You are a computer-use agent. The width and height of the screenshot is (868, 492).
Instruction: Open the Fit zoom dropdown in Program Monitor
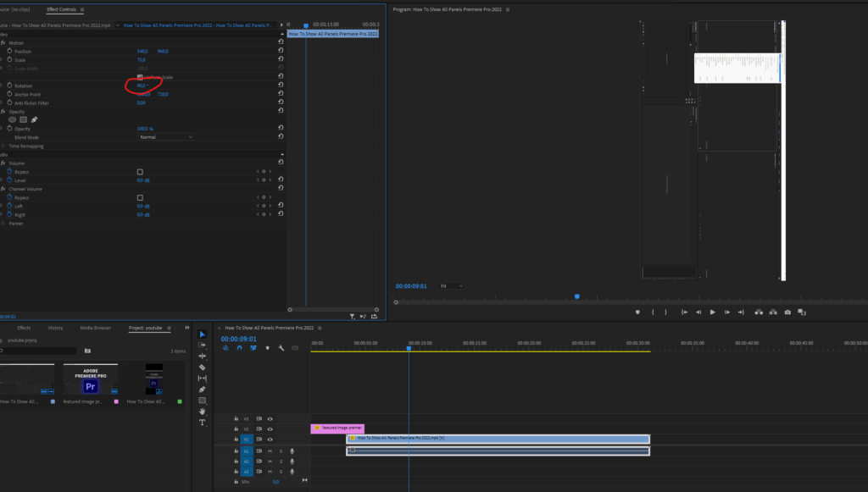click(x=452, y=285)
